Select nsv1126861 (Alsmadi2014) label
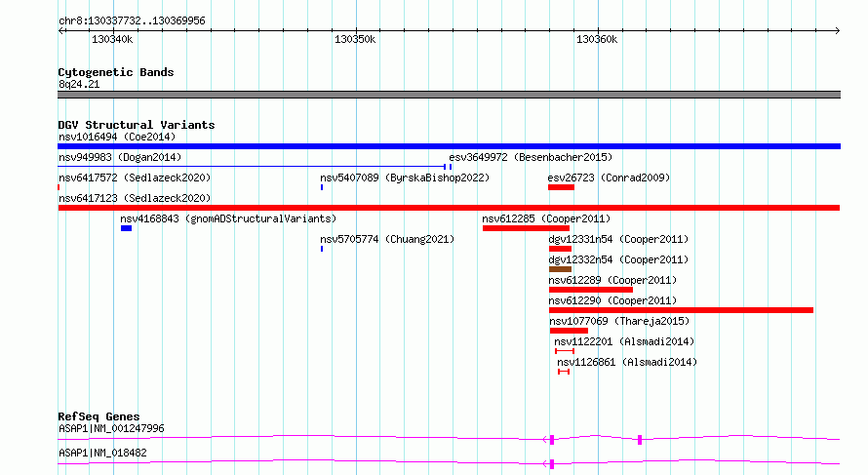Screen dimensions: 868x475 pos(627,362)
